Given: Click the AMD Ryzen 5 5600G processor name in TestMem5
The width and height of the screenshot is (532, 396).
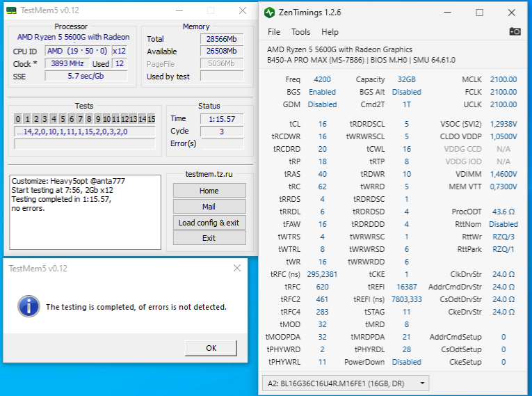Looking at the screenshot, I should pyautogui.click(x=73, y=37).
